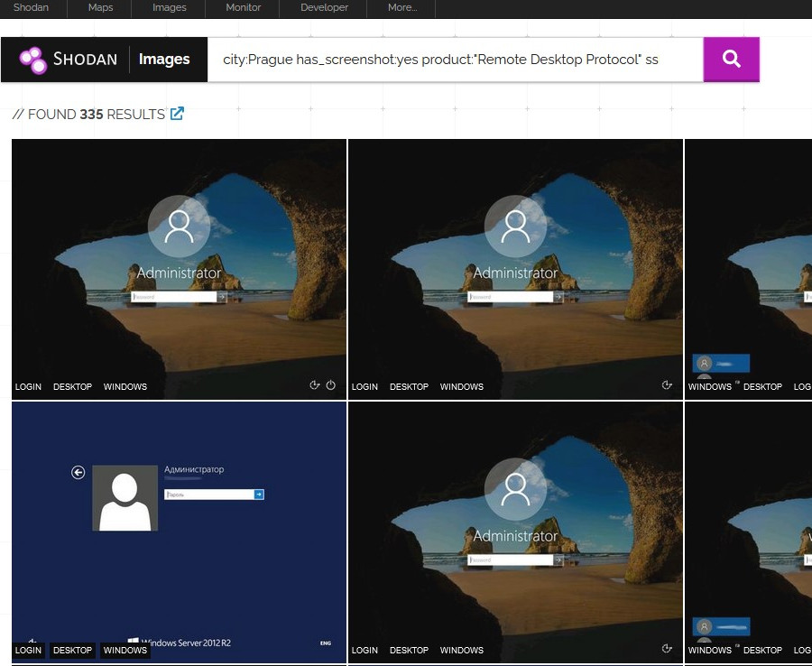Click WINDOWS tag on top-middle screenshot
Image resolution: width=812 pixels, height=666 pixels.
click(x=462, y=387)
